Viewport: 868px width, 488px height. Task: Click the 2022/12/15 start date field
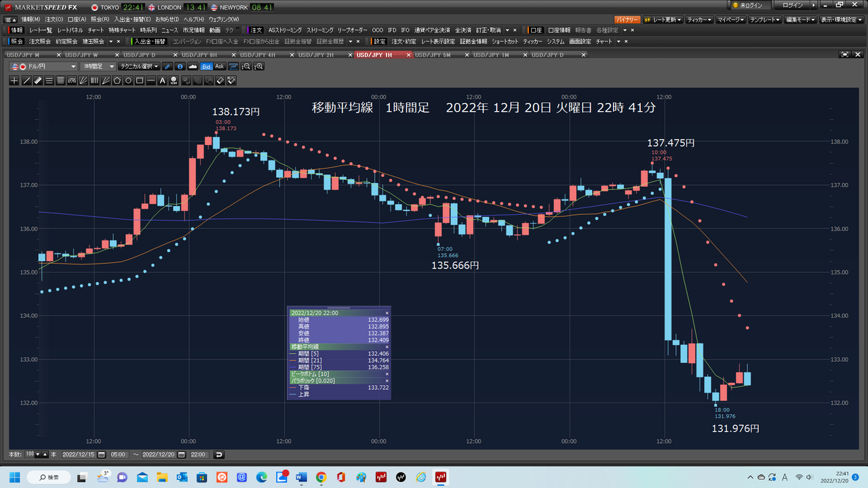click(79, 455)
